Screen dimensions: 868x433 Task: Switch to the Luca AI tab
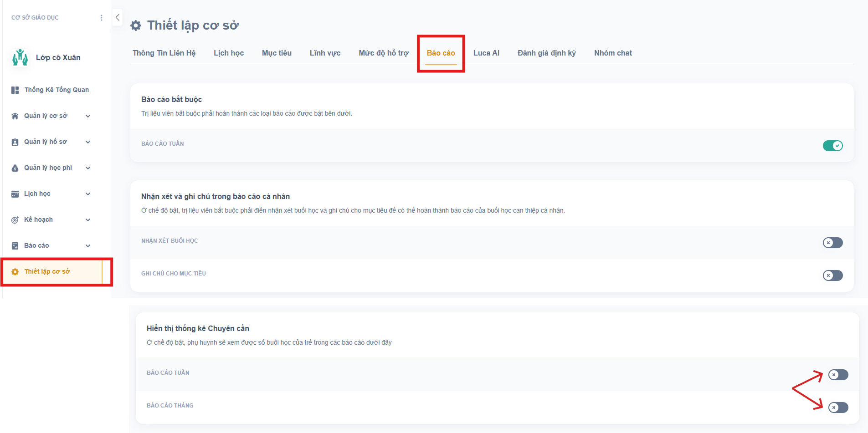click(486, 53)
